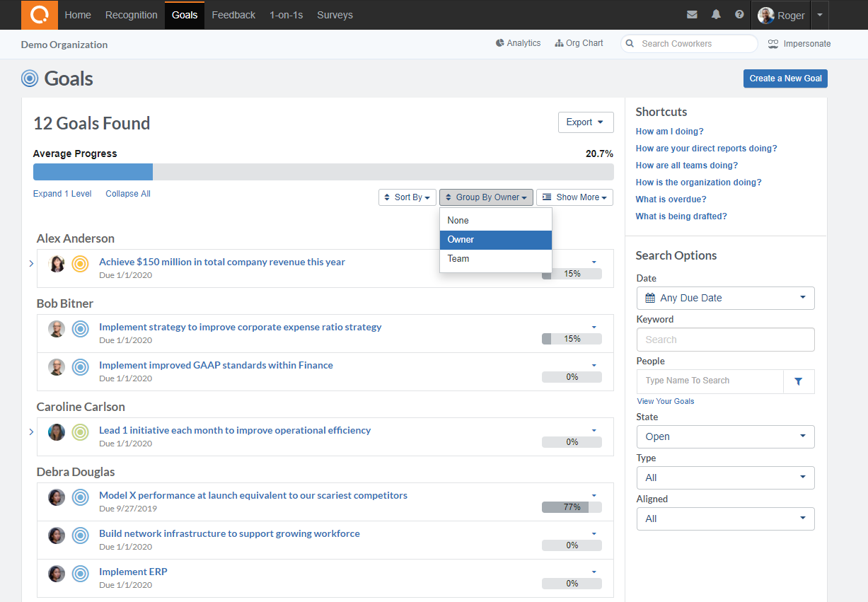Click Collapse All link
This screenshot has width=868, height=602.
coord(128,194)
